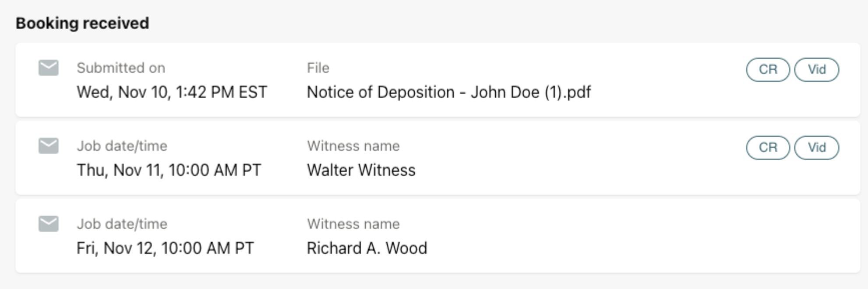Click envelope icon beside Submitted on
868x289 pixels.
[48, 68]
